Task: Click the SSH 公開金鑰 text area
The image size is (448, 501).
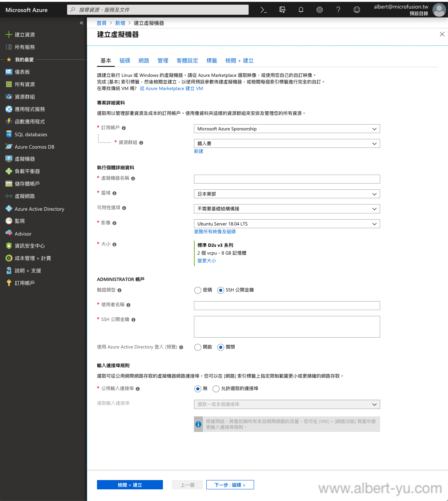Action: (x=287, y=327)
